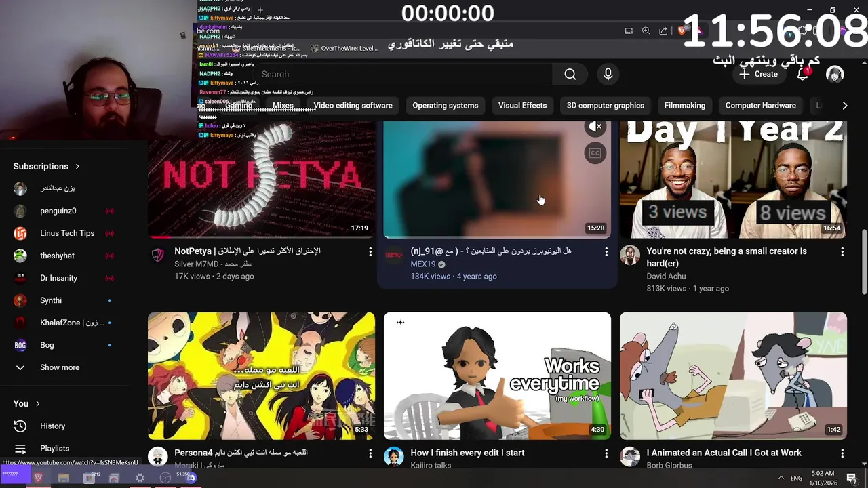Open the theshyhat subscription

[x=65, y=256]
